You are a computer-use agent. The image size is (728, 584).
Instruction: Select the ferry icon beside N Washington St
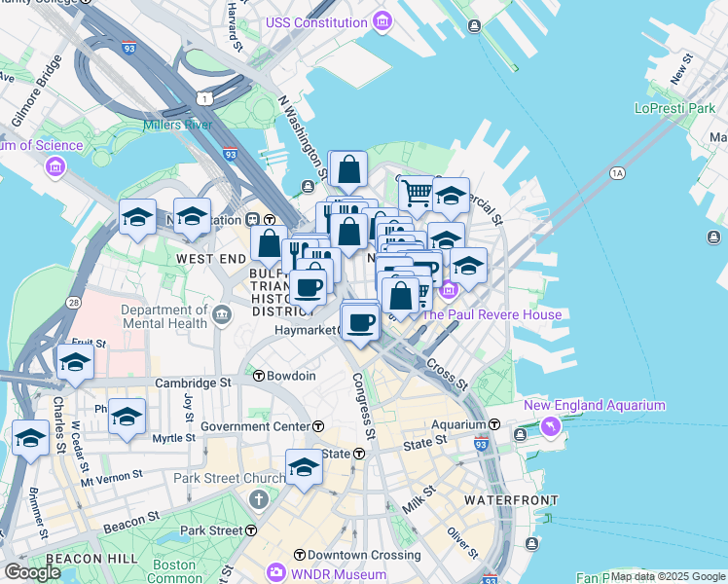pyautogui.click(x=308, y=187)
